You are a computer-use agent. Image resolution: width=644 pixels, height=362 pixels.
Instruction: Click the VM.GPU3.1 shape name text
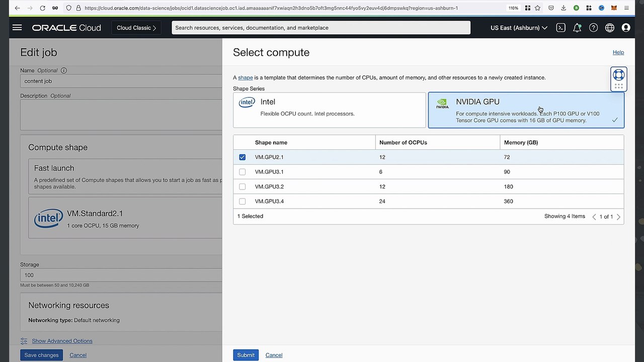[269, 172]
